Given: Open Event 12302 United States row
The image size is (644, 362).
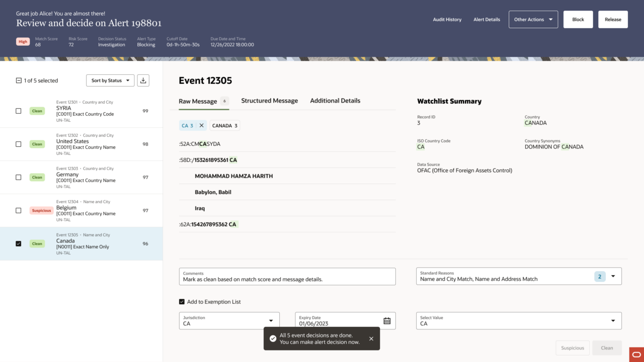Looking at the screenshot, I should pyautogui.click(x=82, y=144).
